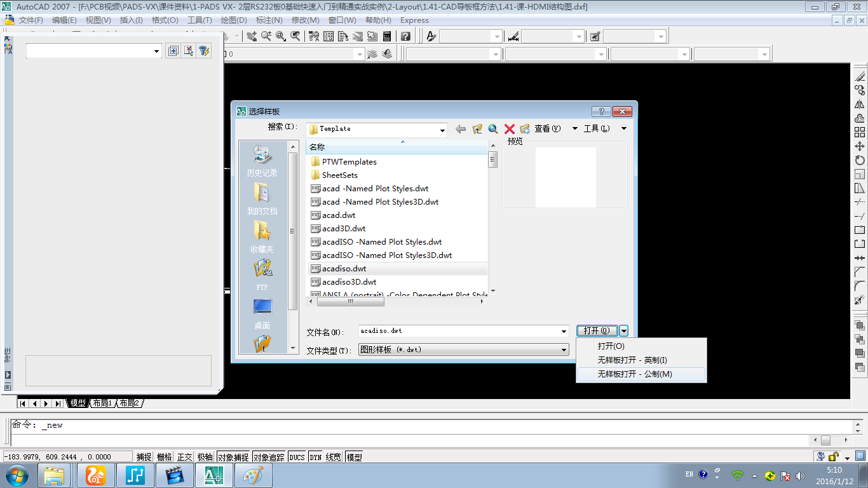Select the Copy objects tool

point(860,90)
